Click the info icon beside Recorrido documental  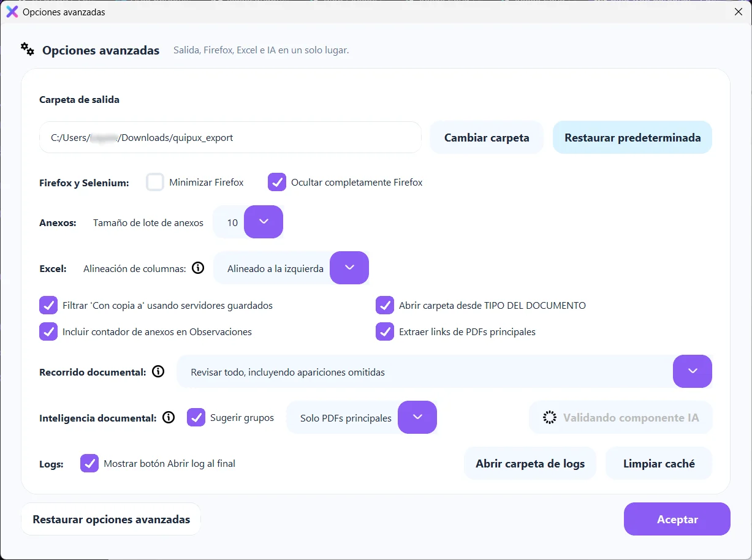(158, 371)
